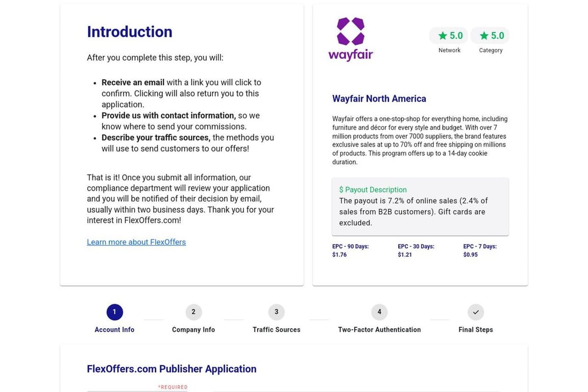The image size is (588, 392).
Task: Click the payout 7.2% description text
Action: (413, 211)
